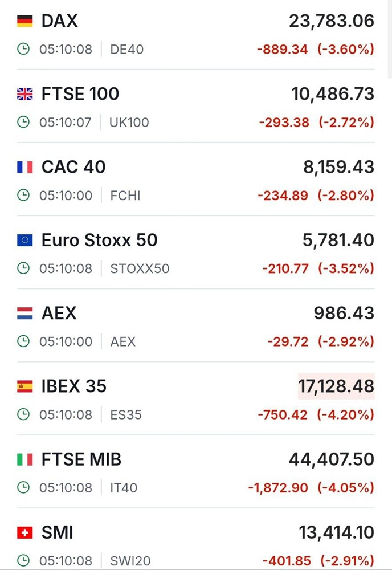Select the AEX price 986.43
The width and height of the screenshot is (392, 570).
pyautogui.click(x=344, y=313)
